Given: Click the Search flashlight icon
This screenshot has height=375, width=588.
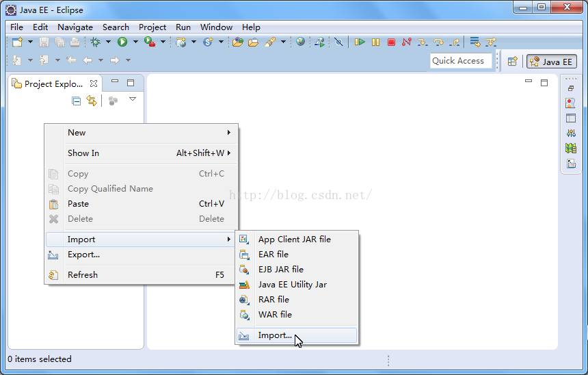Looking at the screenshot, I should click(x=270, y=42).
